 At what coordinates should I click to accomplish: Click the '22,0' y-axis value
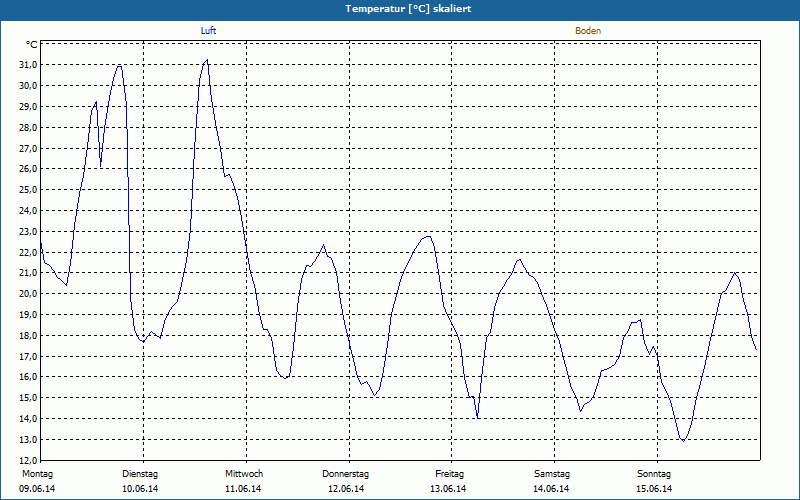click(28, 253)
